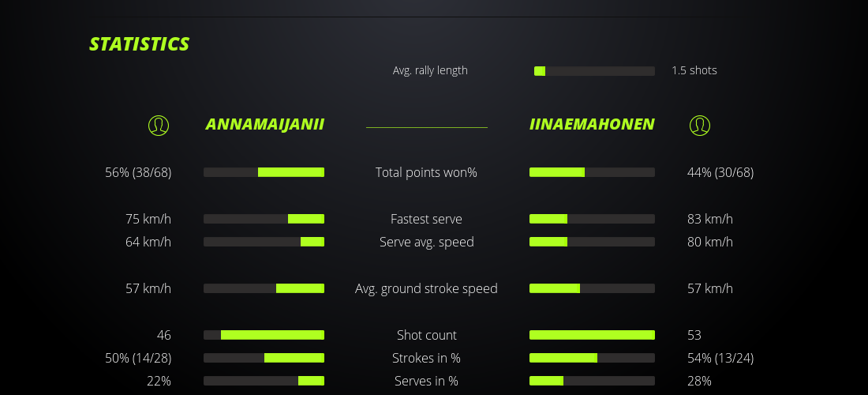Viewport: 868px width, 395px height.
Task: Open the IINAEMAHONEN player name
Action: tap(592, 125)
